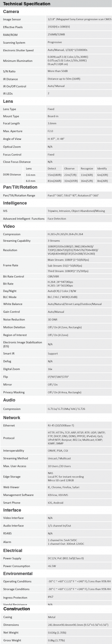This screenshot has width=112, height=644.
Task: Select the 6.0 mm lens row
Action: [67, 181]
